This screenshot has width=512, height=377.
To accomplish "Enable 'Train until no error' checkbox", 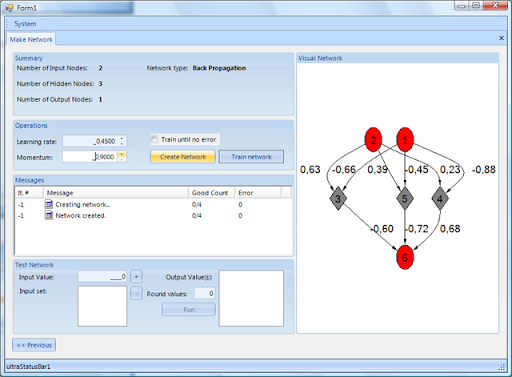I will click(154, 139).
